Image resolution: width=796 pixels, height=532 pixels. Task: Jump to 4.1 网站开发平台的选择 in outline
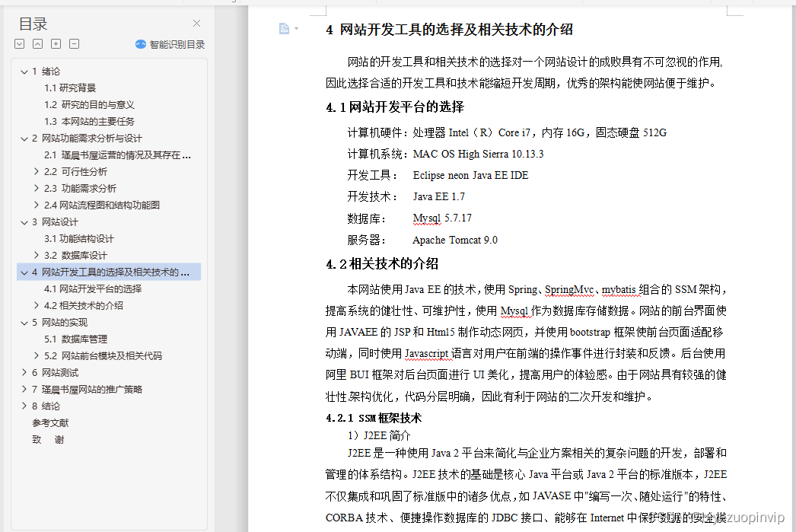(93, 289)
